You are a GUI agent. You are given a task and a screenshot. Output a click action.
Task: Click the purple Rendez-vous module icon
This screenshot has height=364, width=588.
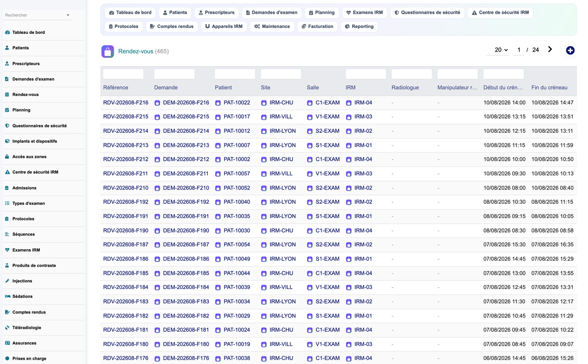pyautogui.click(x=108, y=51)
